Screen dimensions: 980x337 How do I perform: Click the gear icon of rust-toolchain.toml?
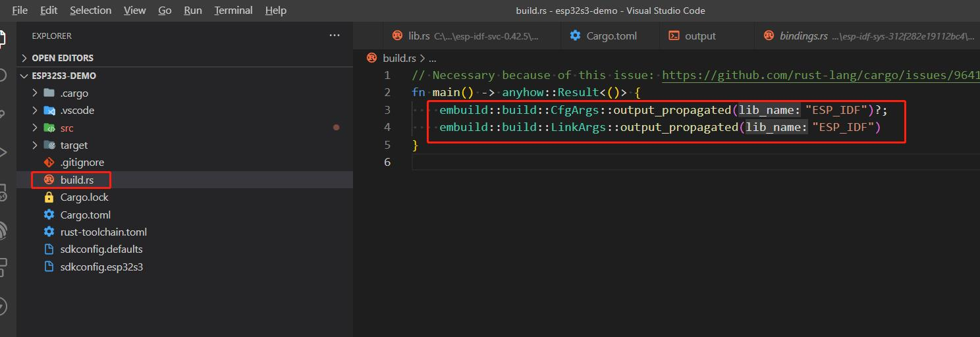[49, 232]
